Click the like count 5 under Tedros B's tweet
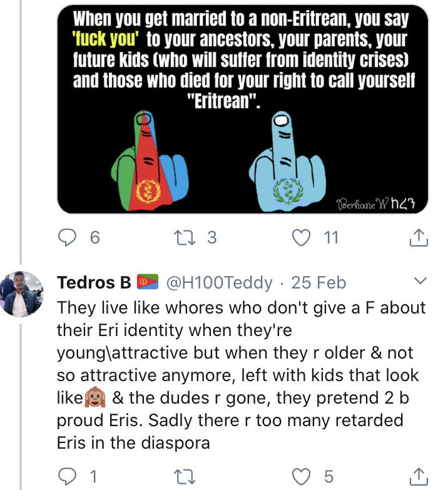This screenshot has height=490, width=448. [328, 476]
